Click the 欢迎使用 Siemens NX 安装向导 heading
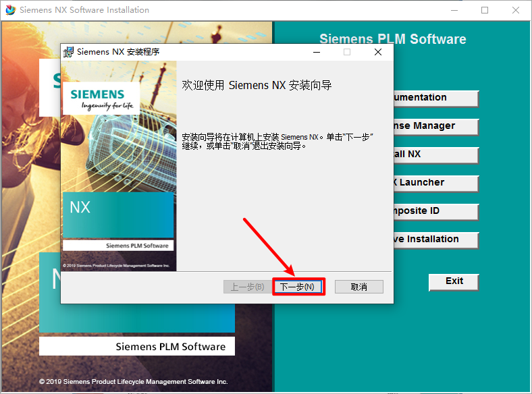This screenshot has height=394, width=532. [x=257, y=85]
